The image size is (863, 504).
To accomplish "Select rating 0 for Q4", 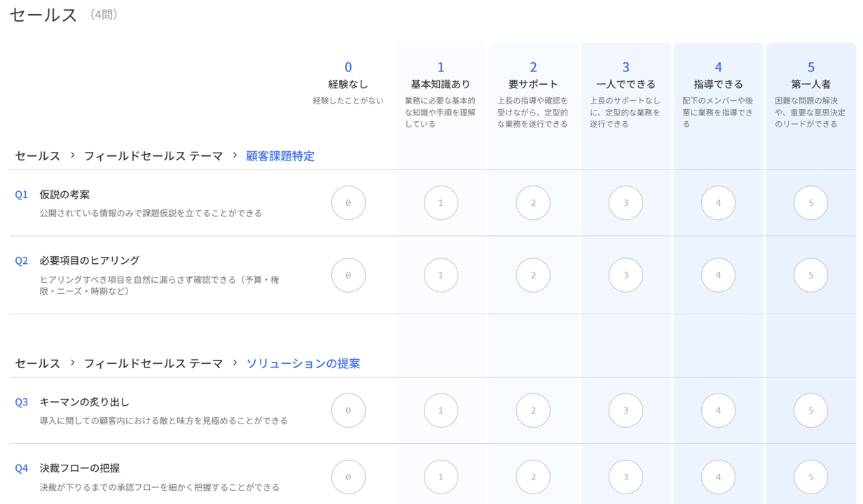I will pyautogui.click(x=348, y=476).
